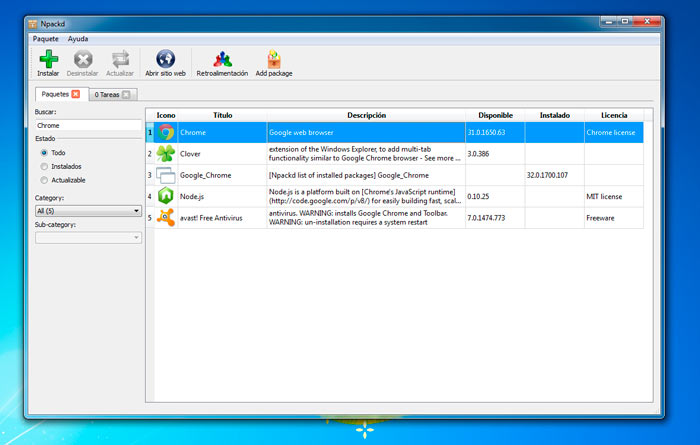Click the Chrome title cell

(x=222, y=133)
